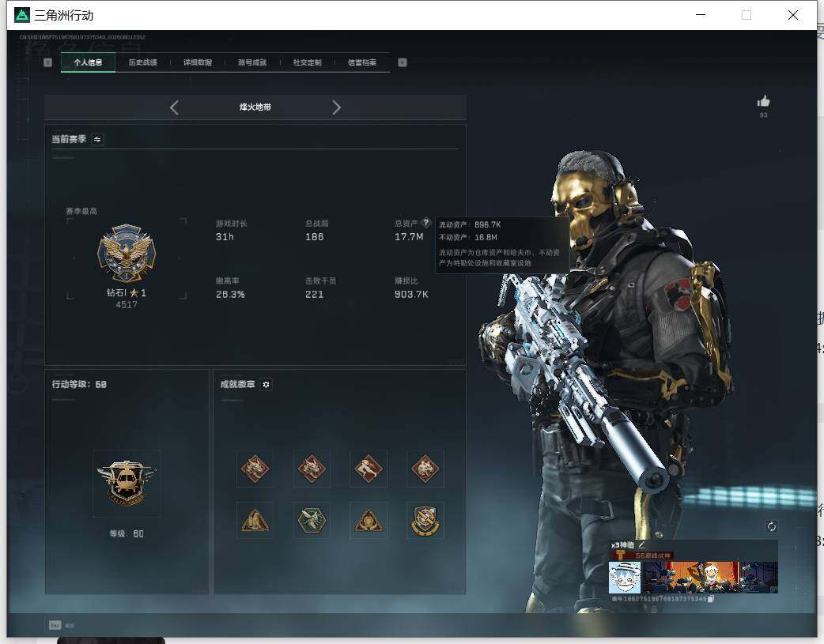The width and height of the screenshot is (824, 644).
Task: Click the 撤离率 26.3% value
Action: click(230, 294)
